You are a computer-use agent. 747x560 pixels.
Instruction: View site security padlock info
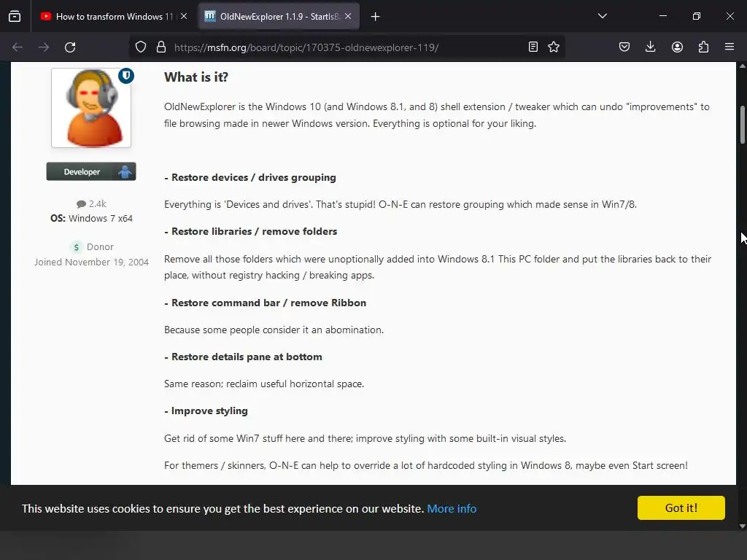161,47
